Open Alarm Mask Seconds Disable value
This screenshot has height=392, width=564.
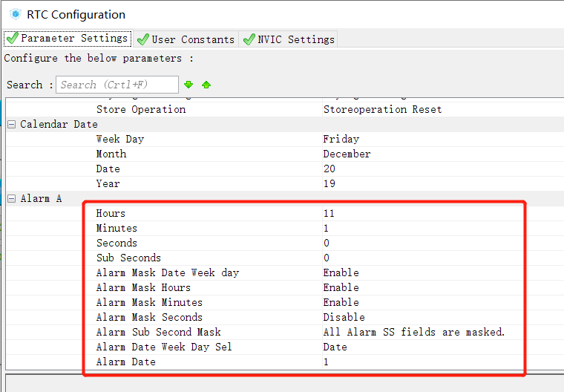344,317
